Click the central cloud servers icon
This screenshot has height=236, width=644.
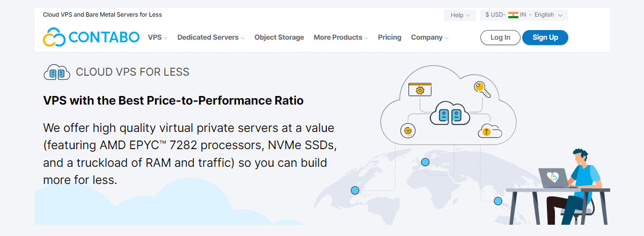(x=449, y=113)
